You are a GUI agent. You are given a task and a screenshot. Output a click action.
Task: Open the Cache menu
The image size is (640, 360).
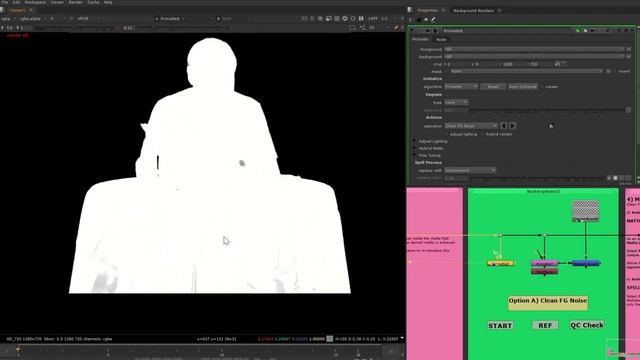(x=93, y=2)
